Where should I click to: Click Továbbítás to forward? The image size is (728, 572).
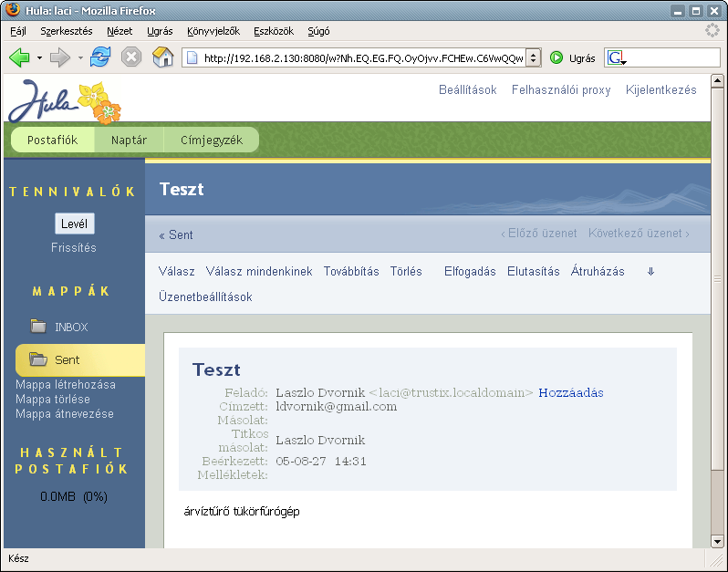(x=351, y=271)
